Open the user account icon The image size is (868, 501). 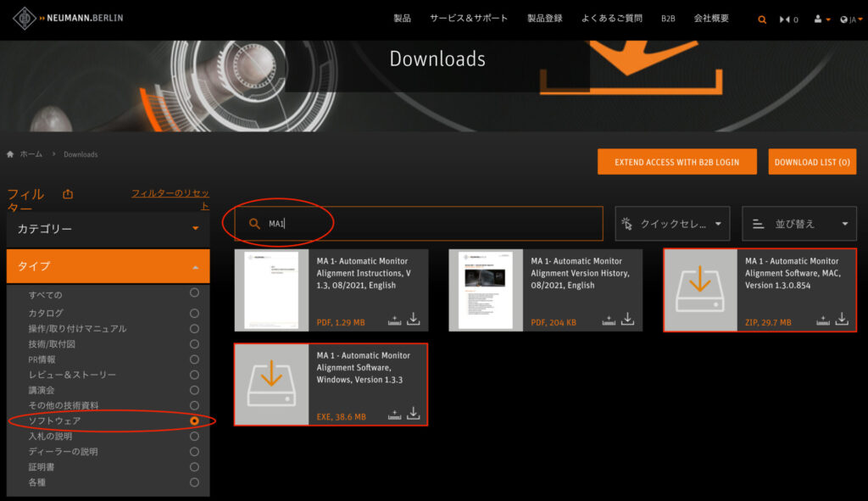click(819, 19)
